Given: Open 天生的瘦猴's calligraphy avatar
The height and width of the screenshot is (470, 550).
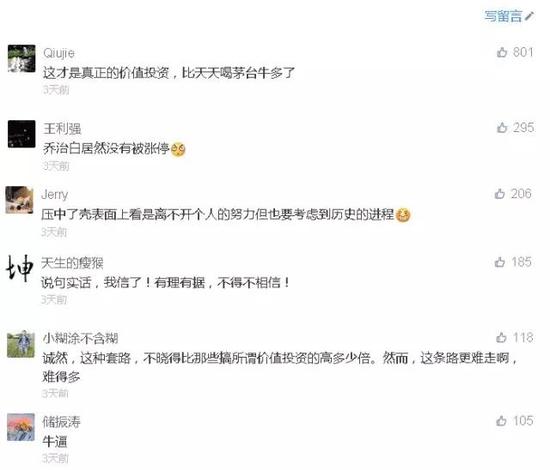Looking at the screenshot, I should click(x=20, y=268).
